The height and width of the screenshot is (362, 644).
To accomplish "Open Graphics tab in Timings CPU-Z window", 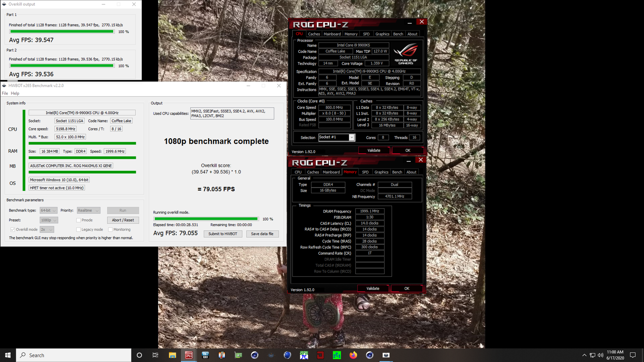I will point(381,172).
